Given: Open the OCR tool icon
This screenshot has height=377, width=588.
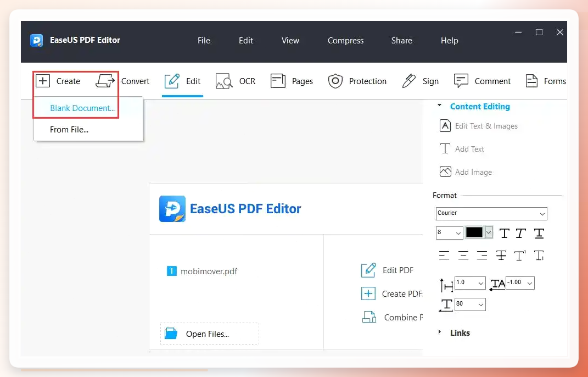Looking at the screenshot, I should click(224, 81).
